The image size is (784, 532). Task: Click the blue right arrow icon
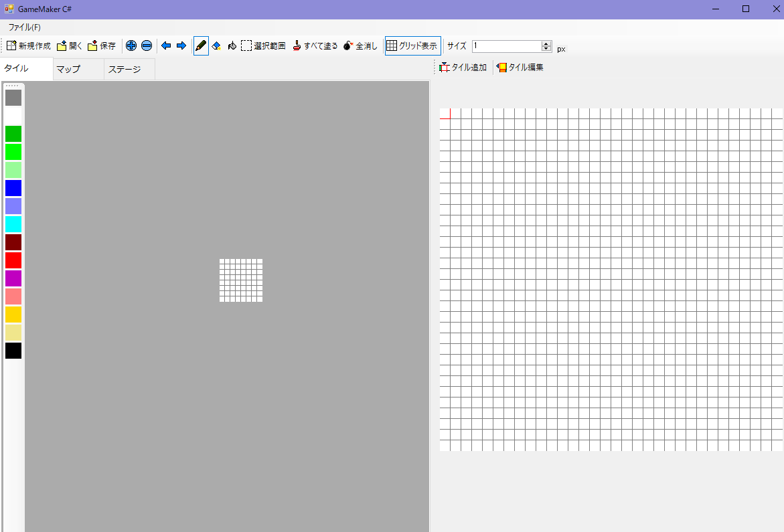tap(181, 46)
